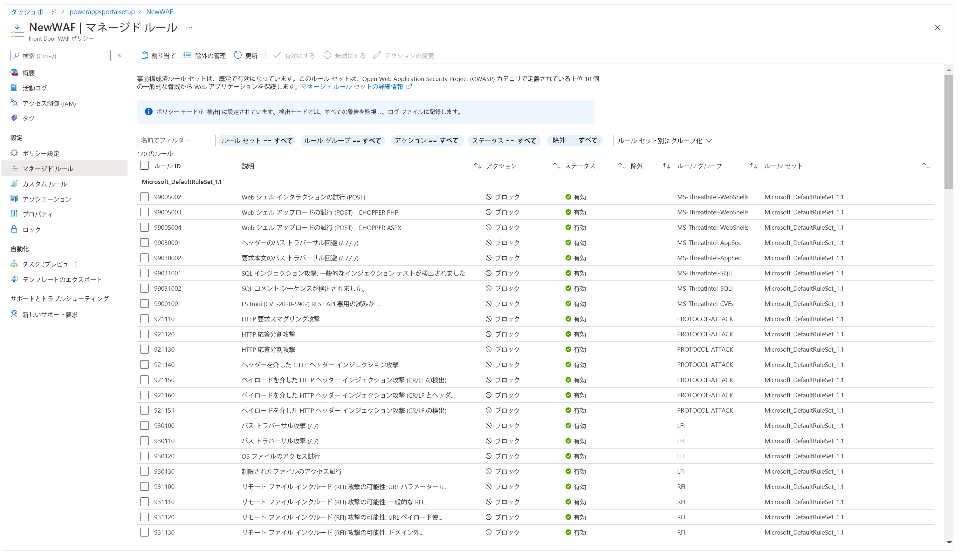The width and height of the screenshot is (961, 560).
Task: Check rule 930120 checkbox
Action: pyautogui.click(x=144, y=455)
